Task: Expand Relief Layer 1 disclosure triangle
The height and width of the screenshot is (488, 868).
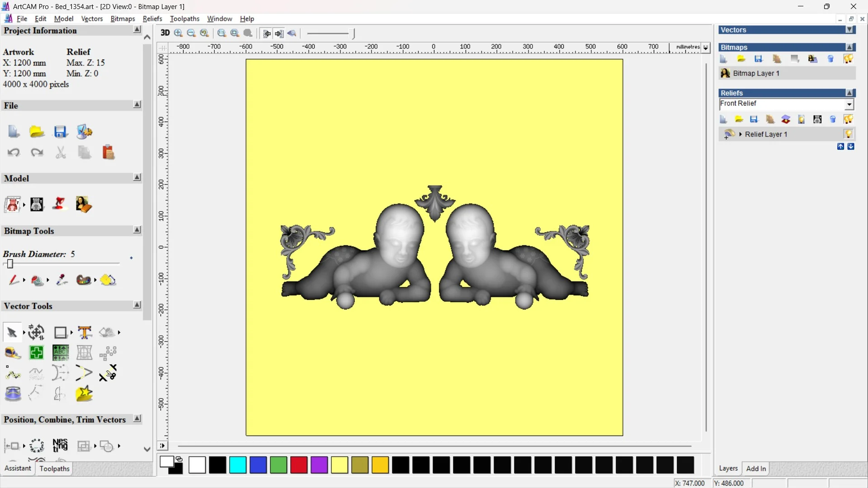Action: point(741,134)
